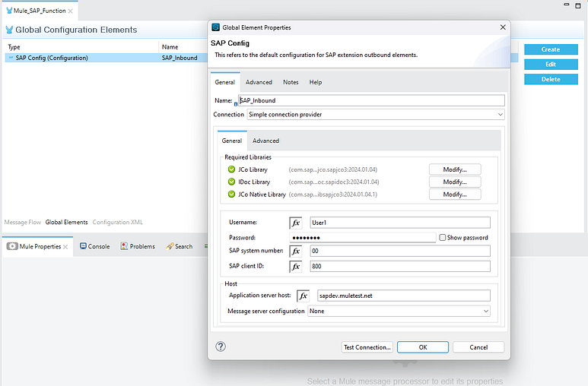
Task: Confirm the dialog with OK
Action: click(423, 347)
